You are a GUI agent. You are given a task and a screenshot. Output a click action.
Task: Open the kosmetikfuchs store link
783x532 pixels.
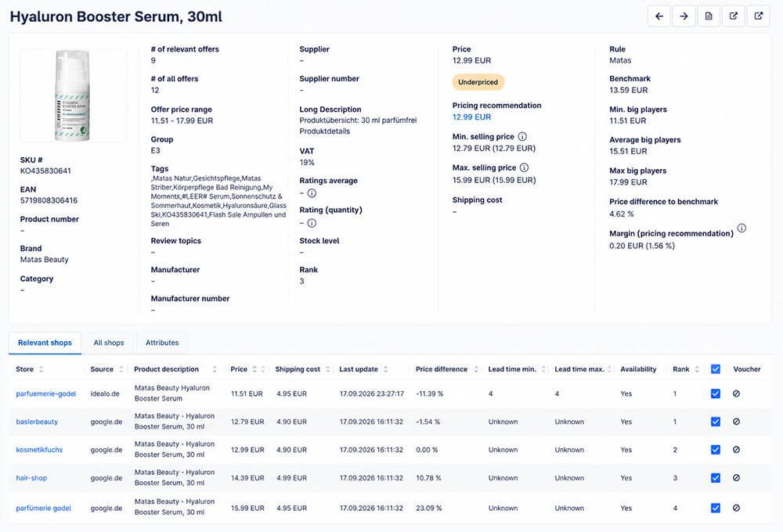(x=39, y=450)
